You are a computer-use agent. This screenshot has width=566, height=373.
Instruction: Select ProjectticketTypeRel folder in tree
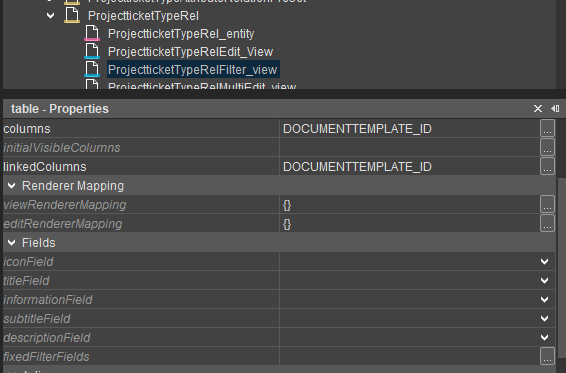click(x=143, y=16)
